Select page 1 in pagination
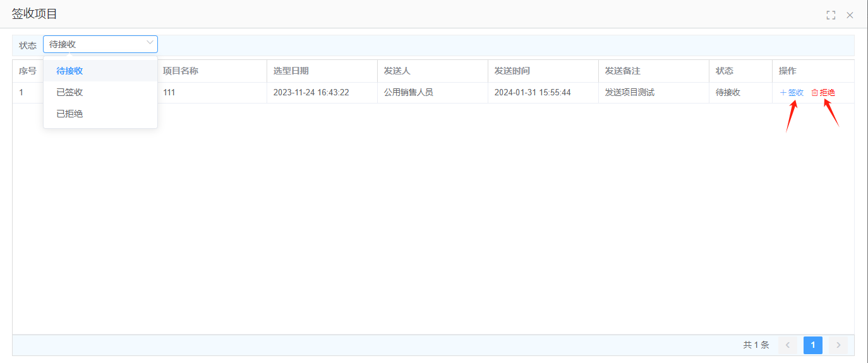Screen dimensions: 868x363 pyautogui.click(x=812, y=345)
